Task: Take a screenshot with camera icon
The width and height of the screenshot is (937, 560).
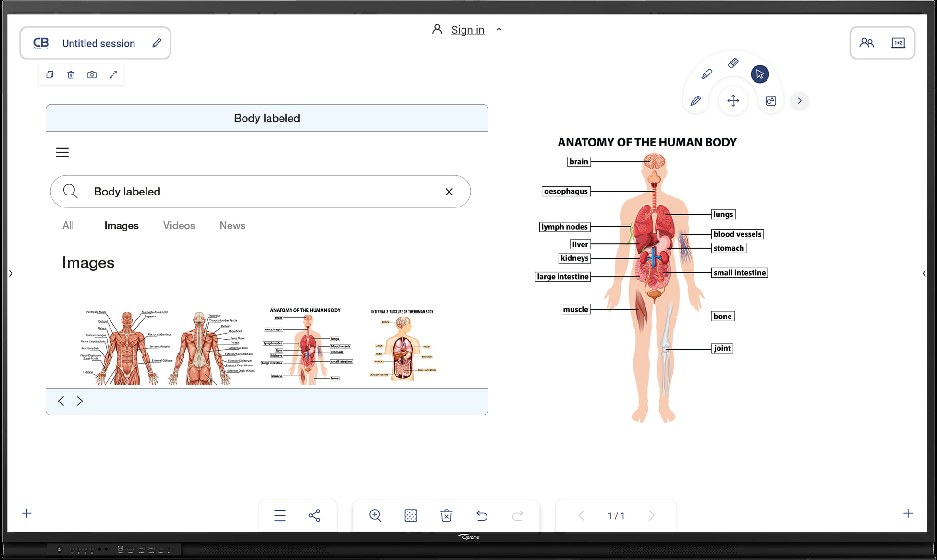Action: pyautogui.click(x=92, y=75)
